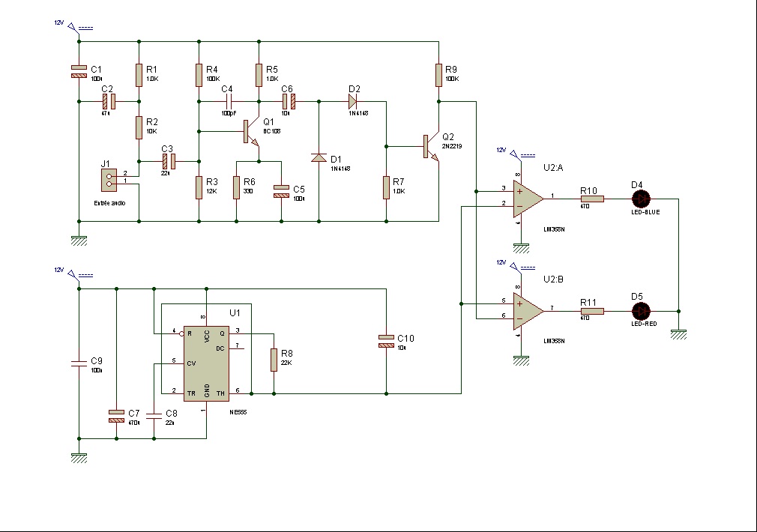Click the 'BC108' transistor value text
This screenshot has width=757, height=532.
click(272, 131)
